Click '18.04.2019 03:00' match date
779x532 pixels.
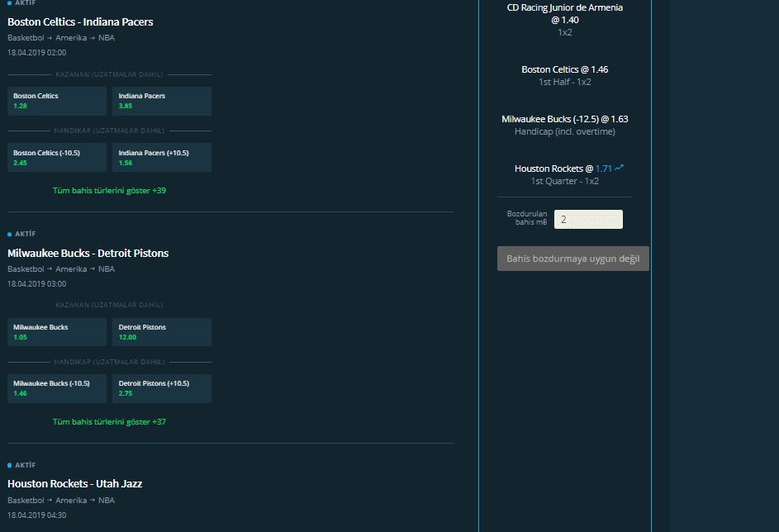[x=37, y=284]
